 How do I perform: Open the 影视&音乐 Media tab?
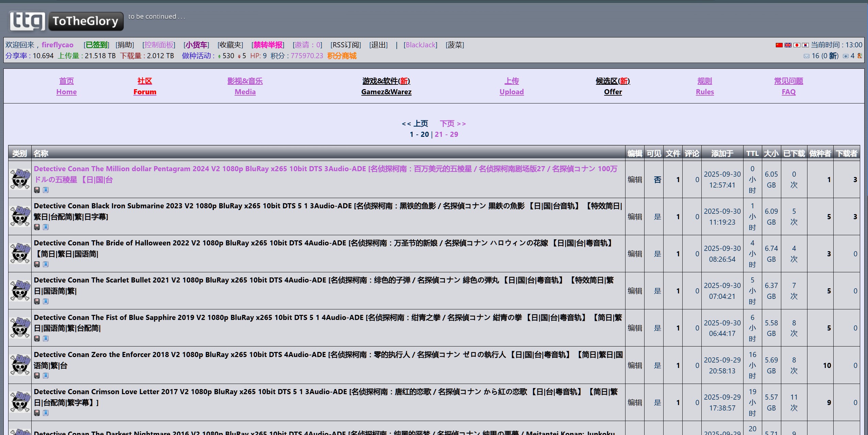click(x=245, y=86)
